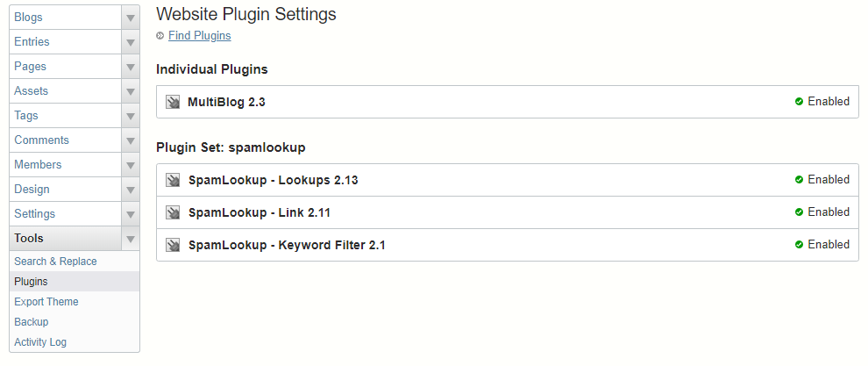Click the small icon beside Find Plugins

click(160, 36)
